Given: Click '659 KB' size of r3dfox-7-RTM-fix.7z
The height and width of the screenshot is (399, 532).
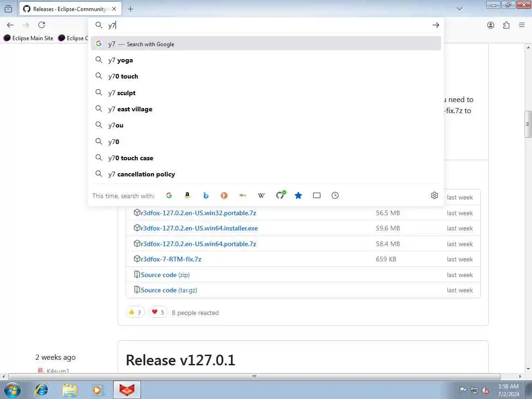Looking at the screenshot, I should coord(386,259).
